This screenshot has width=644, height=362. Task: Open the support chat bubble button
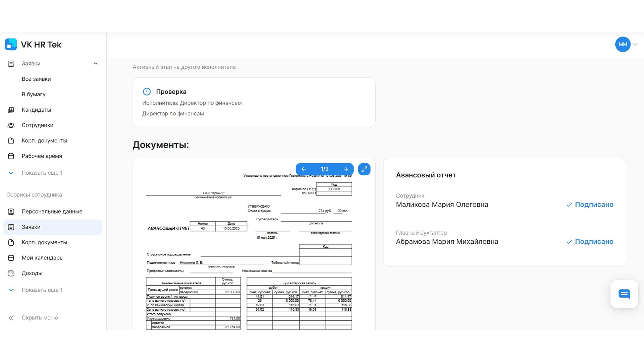(x=624, y=294)
